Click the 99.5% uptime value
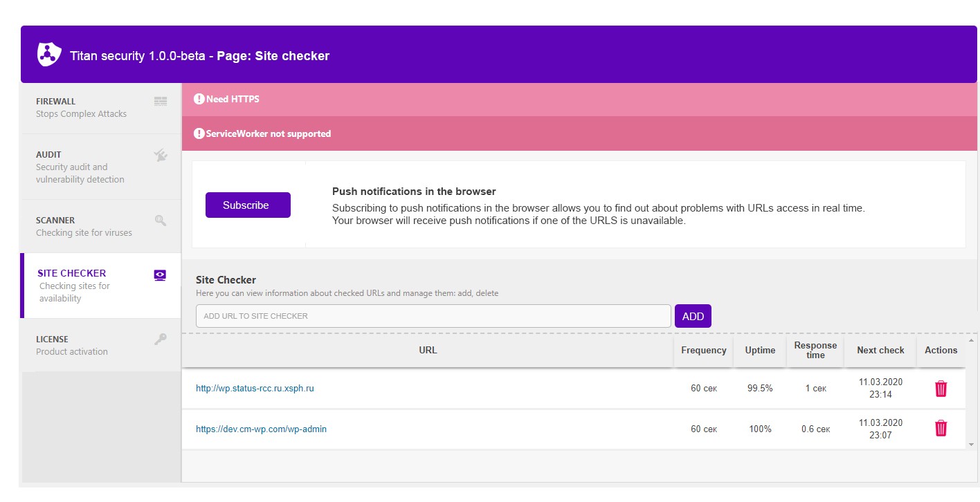The width and height of the screenshot is (980, 502). pos(760,389)
